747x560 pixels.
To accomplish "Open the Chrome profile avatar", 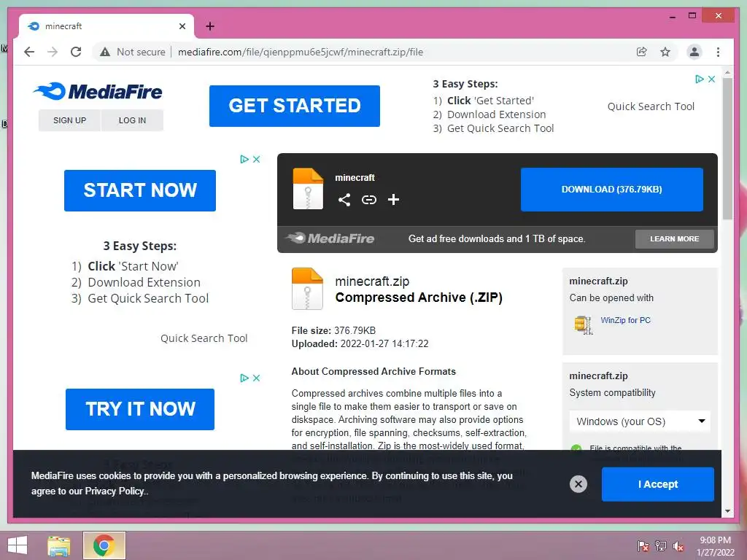I will (694, 52).
